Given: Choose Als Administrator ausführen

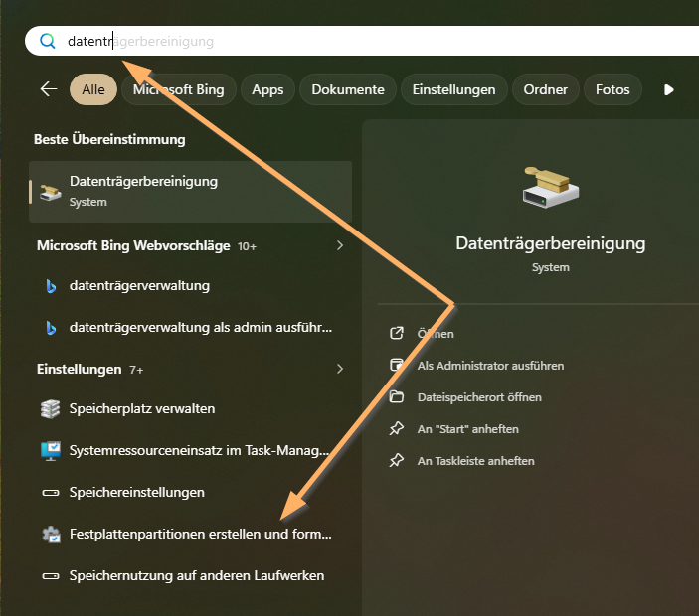Looking at the screenshot, I should pos(490,366).
